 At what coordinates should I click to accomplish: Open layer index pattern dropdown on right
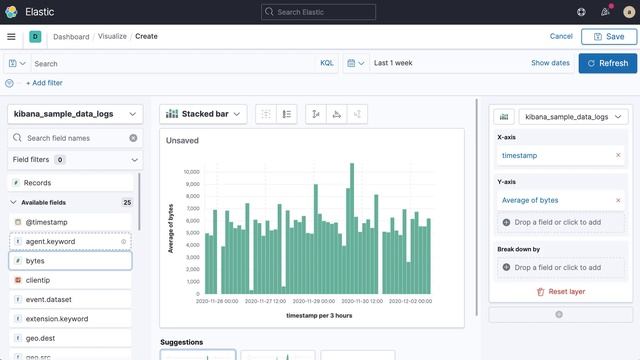coord(573,117)
